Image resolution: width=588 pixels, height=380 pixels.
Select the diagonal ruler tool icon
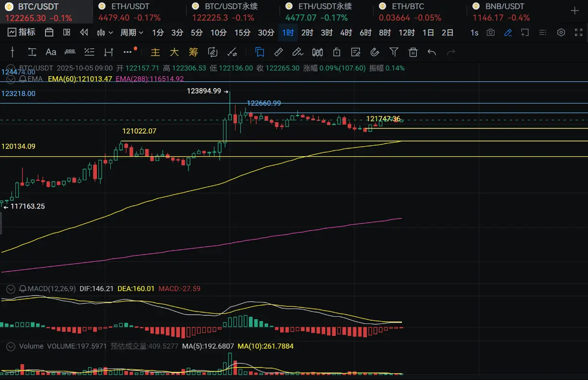pos(278,52)
